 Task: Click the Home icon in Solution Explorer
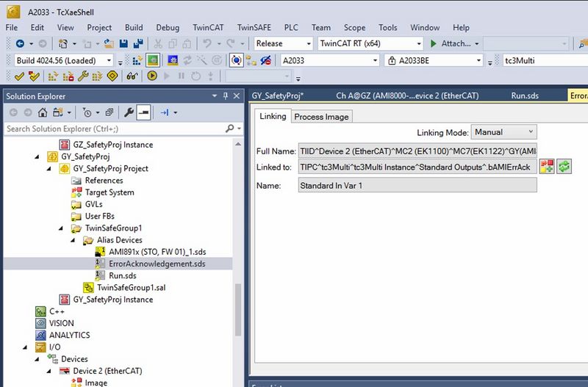pos(43,112)
